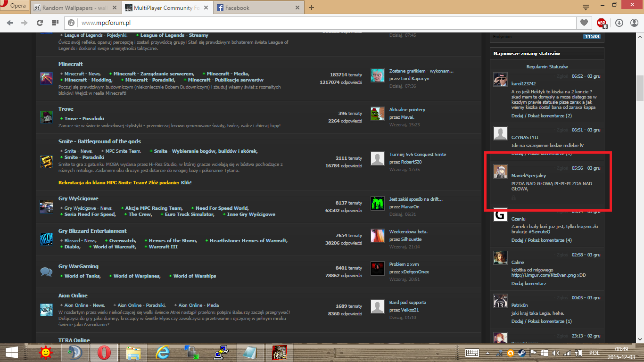
Task: Open last post Turniej 5v5 Conquest Smite
Action: pyautogui.click(x=418, y=155)
